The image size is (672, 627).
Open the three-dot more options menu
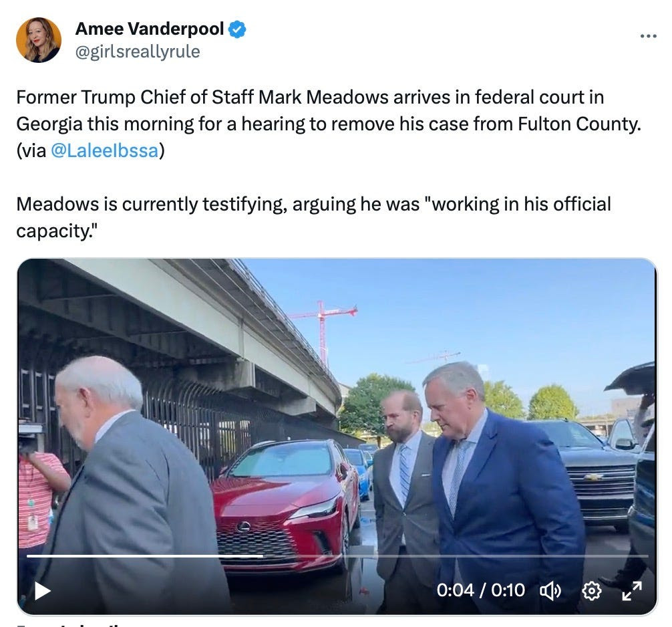(648, 36)
